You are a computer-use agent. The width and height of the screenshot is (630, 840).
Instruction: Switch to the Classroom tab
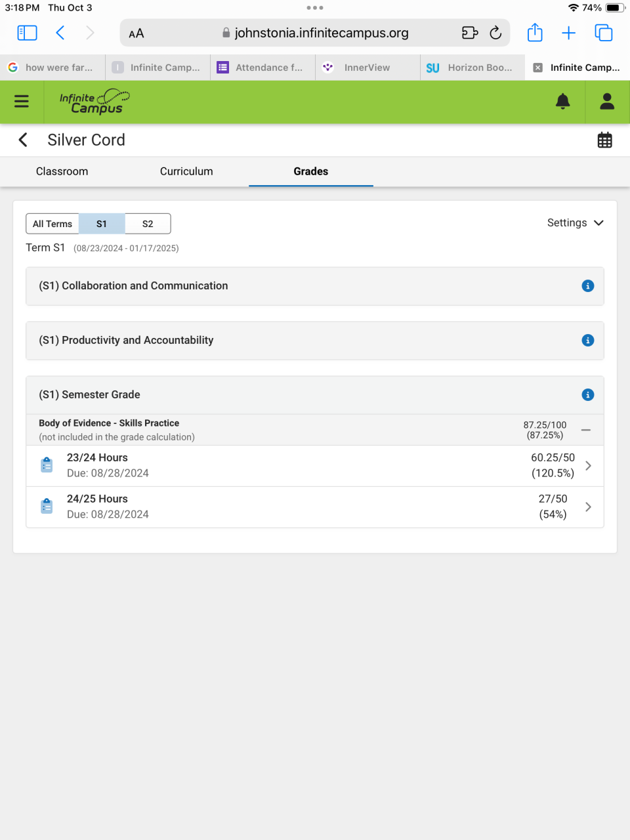point(62,171)
